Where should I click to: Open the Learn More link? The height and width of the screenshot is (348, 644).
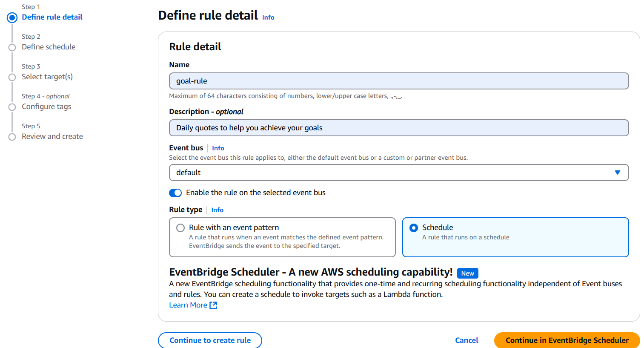pos(188,305)
